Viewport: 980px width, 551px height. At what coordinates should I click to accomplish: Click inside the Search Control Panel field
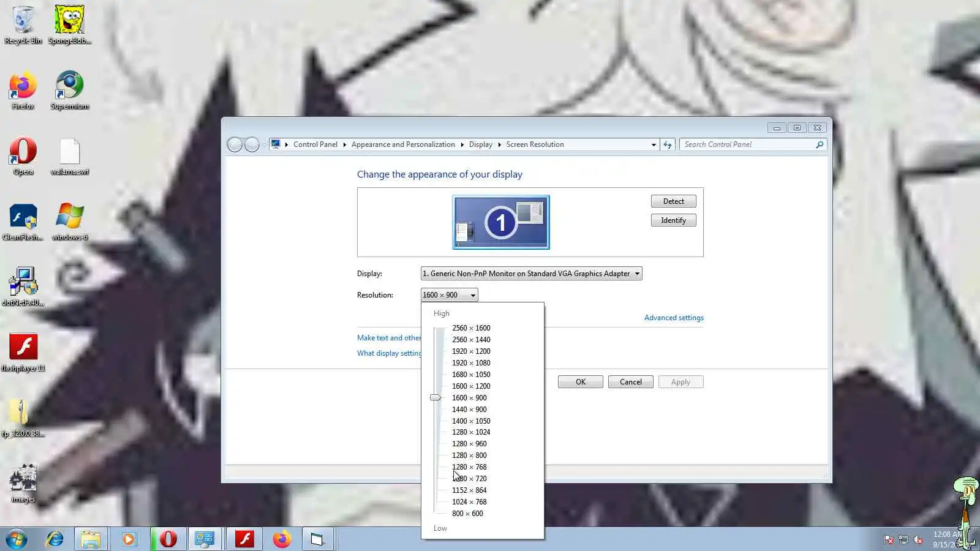click(x=748, y=144)
